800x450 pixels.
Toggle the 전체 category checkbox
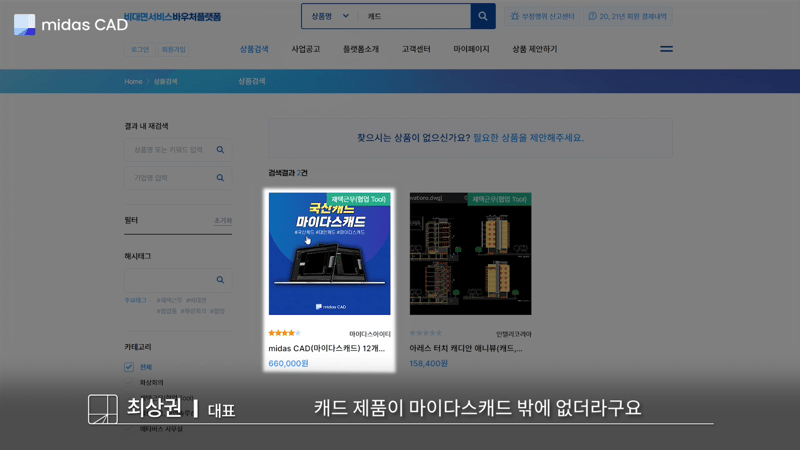[x=129, y=367]
